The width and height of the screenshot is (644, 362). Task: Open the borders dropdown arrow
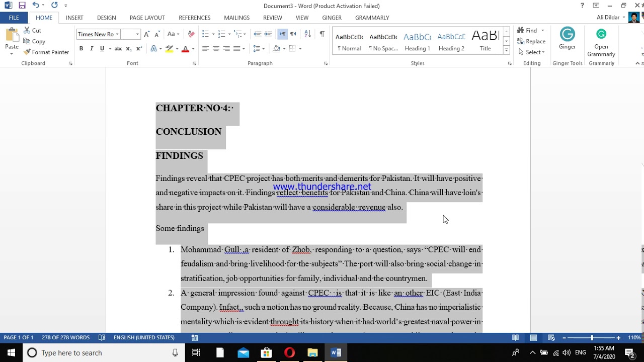(300, 49)
